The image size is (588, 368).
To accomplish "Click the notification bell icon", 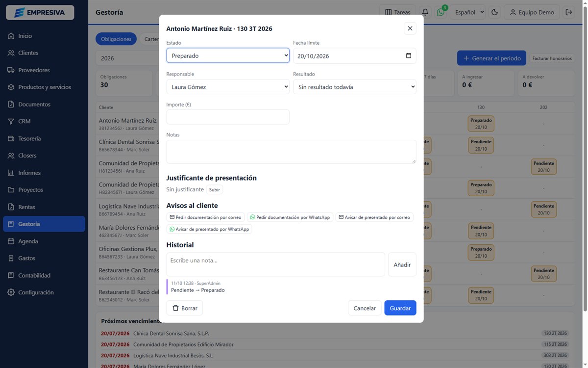I will click(x=425, y=12).
